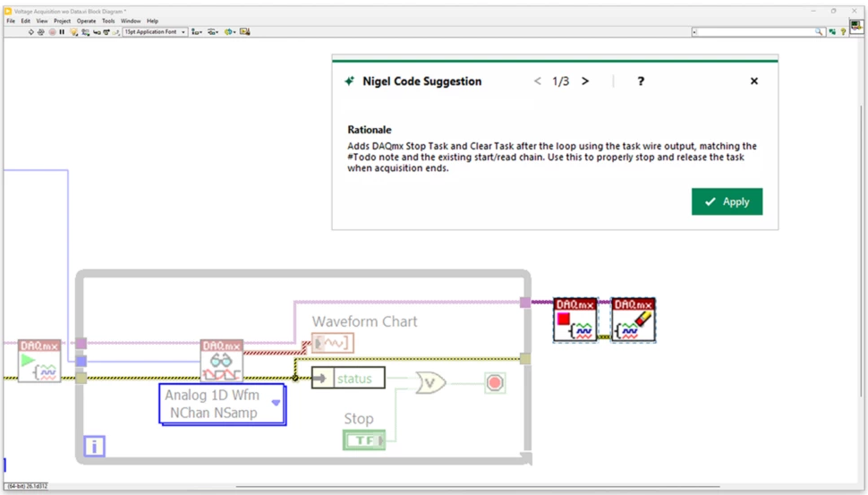Select the Stop boolean TF terminal
Image resolution: width=868 pixels, height=495 pixels.
(x=363, y=440)
